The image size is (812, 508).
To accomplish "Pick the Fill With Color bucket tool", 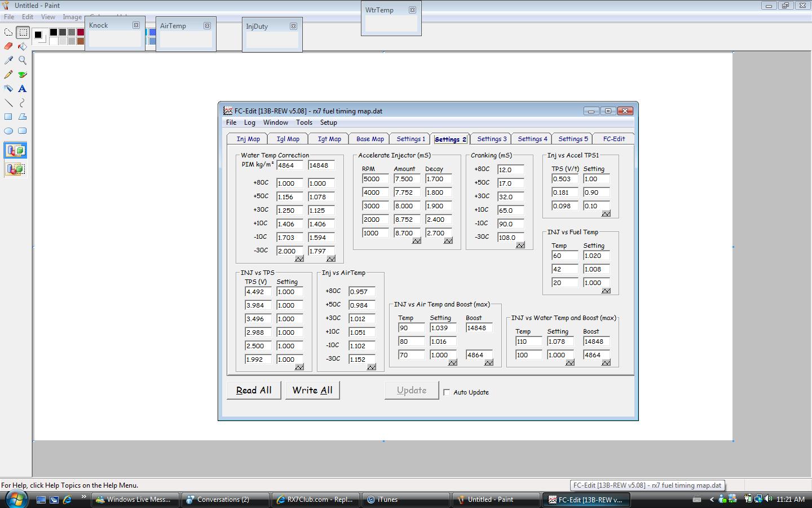I will pos(23,46).
